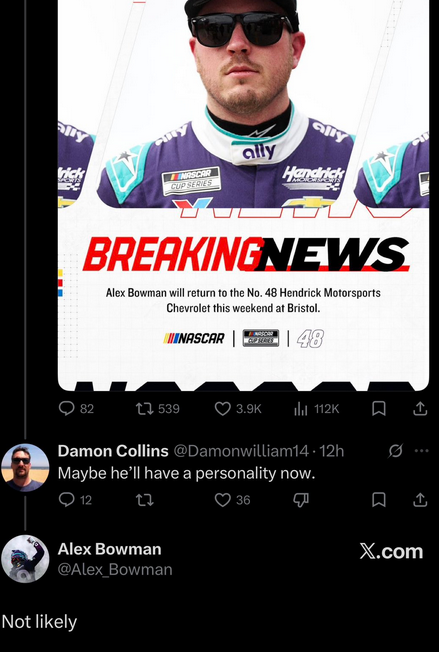The width and height of the screenshot is (439, 652).
Task: Visit the @Alex_Bowman handle
Action: click(115, 569)
